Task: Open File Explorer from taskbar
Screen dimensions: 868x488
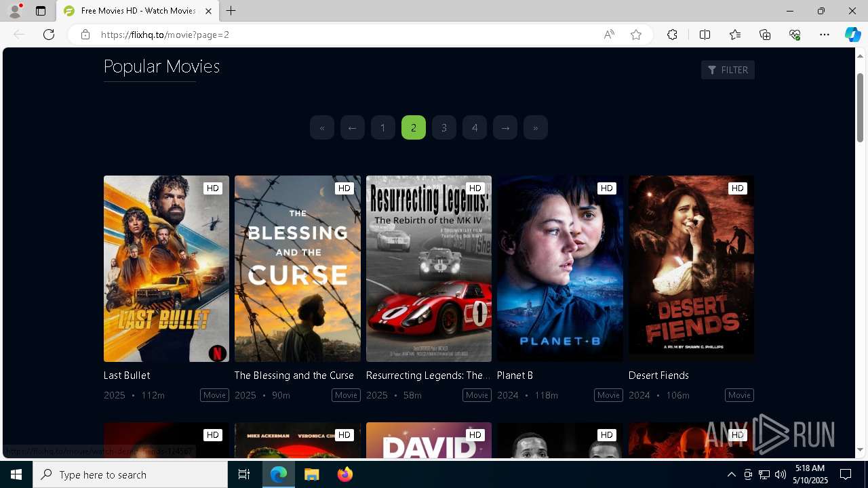Action: tap(311, 474)
